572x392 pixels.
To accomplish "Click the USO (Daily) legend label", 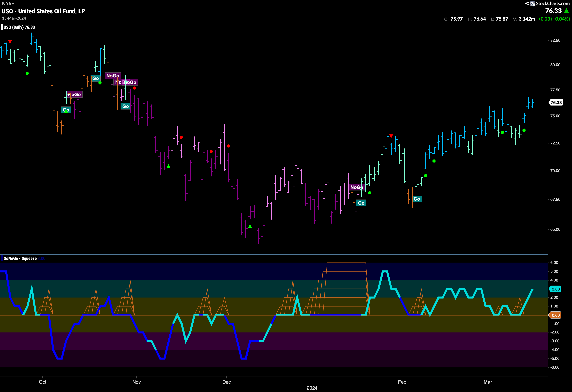I will [x=19, y=27].
